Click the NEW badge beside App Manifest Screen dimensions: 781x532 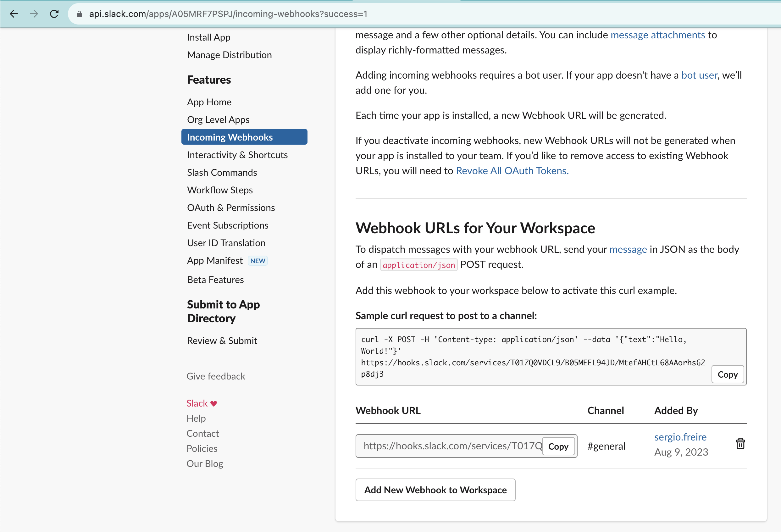click(x=258, y=261)
